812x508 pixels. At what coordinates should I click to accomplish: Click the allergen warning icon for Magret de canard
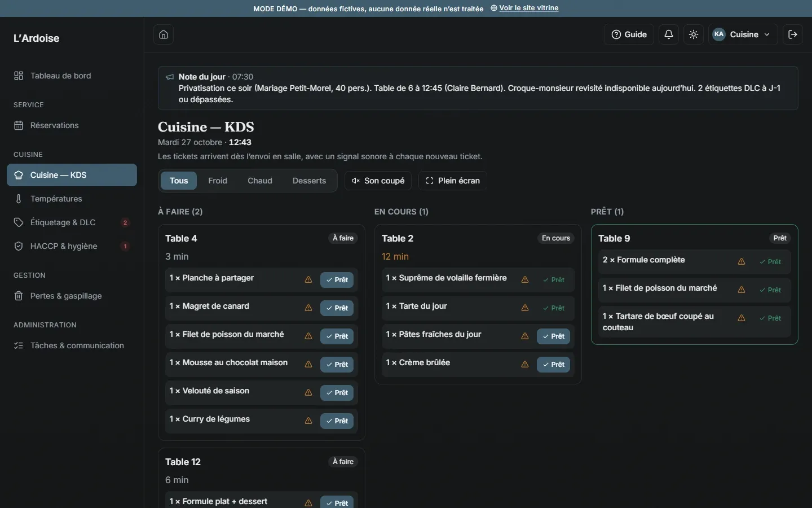click(x=308, y=308)
